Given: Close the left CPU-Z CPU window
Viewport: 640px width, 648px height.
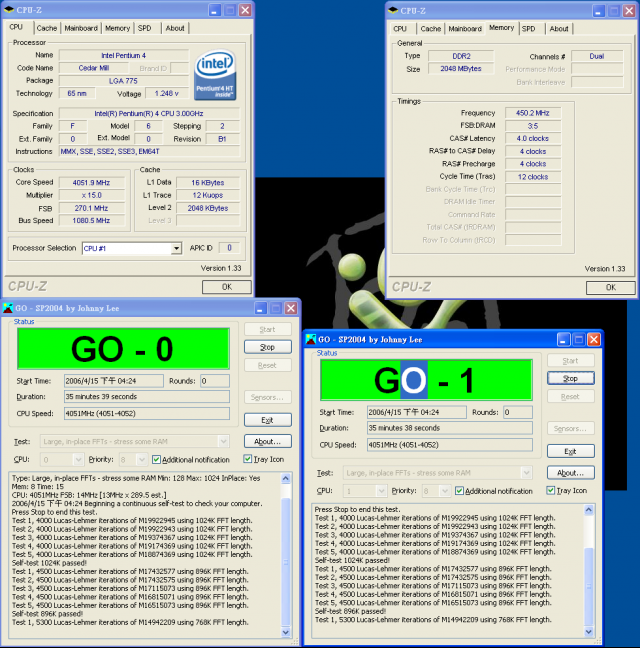Looking at the screenshot, I should (245, 10).
